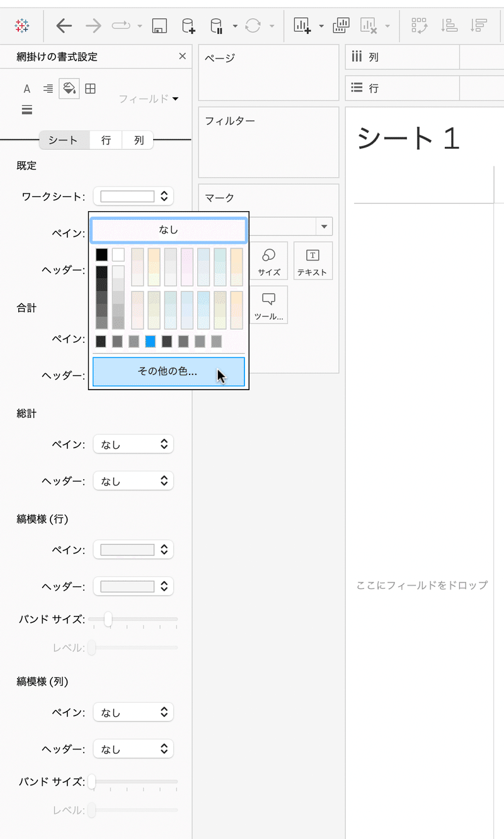This screenshot has width=504, height=839.
Task: Close the 網掛けの書式設定 pane
Action: point(183,56)
